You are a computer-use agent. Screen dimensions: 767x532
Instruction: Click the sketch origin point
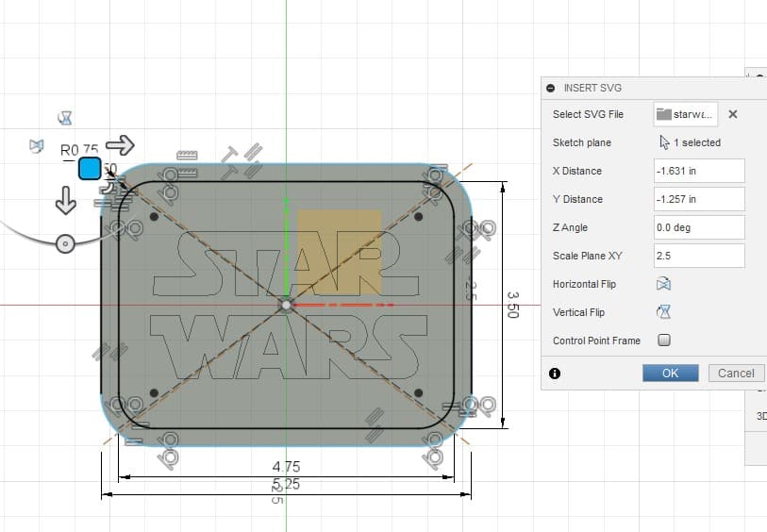286,306
